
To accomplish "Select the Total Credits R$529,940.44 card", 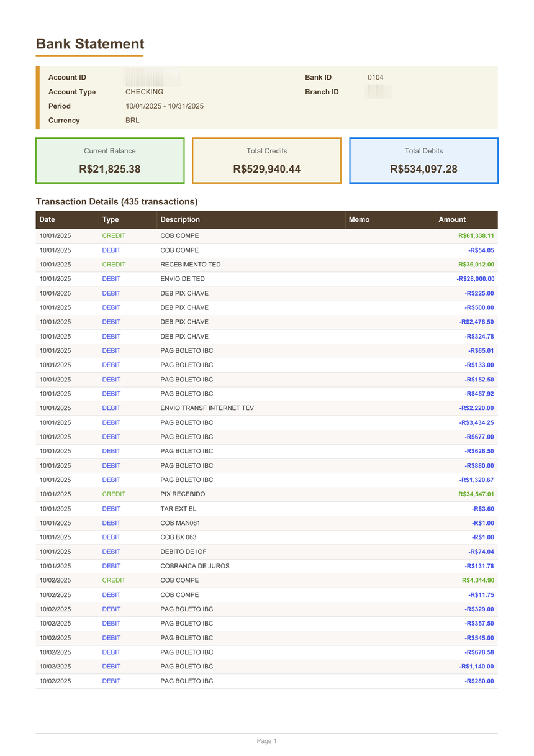I will click(x=267, y=160).
